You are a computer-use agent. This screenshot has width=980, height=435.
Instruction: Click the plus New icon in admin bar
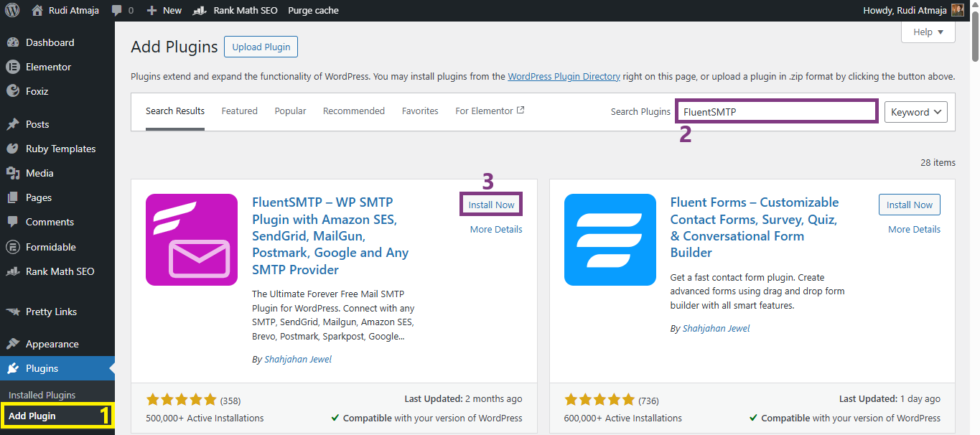[151, 11]
